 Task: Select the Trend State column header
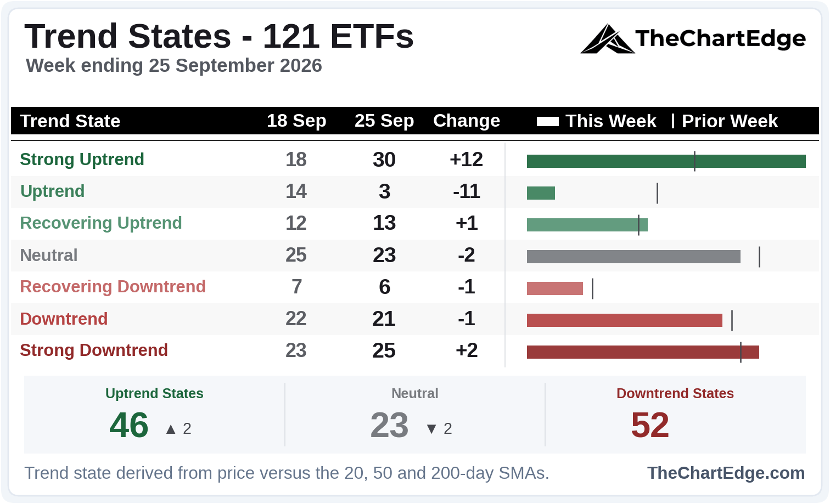pos(70,121)
